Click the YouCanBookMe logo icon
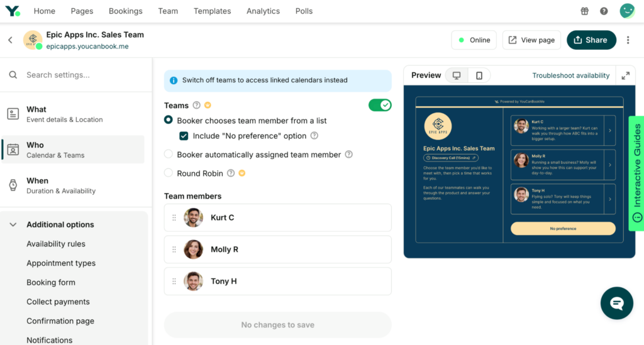The width and height of the screenshot is (644, 345). click(13, 11)
